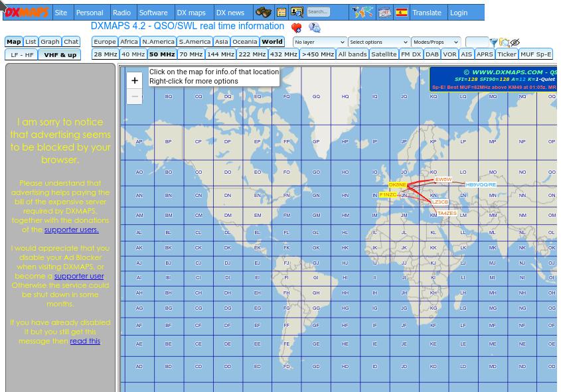Click the DXMAPS logo
Screen dimensions: 561x392
(x=27, y=13)
